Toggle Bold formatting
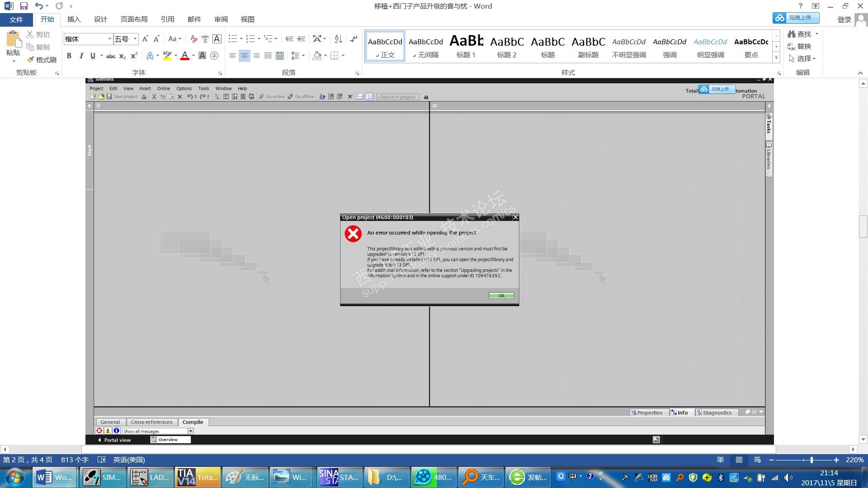868x488 pixels. [69, 56]
